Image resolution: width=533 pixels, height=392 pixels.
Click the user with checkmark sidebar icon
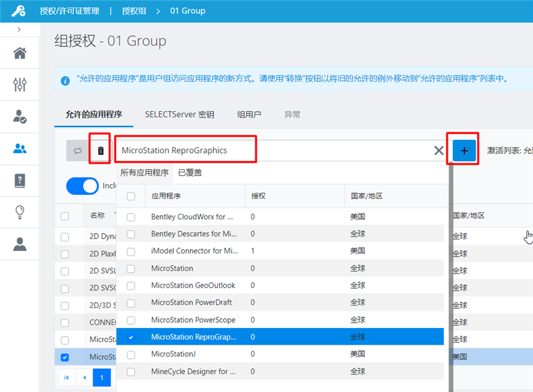20,116
